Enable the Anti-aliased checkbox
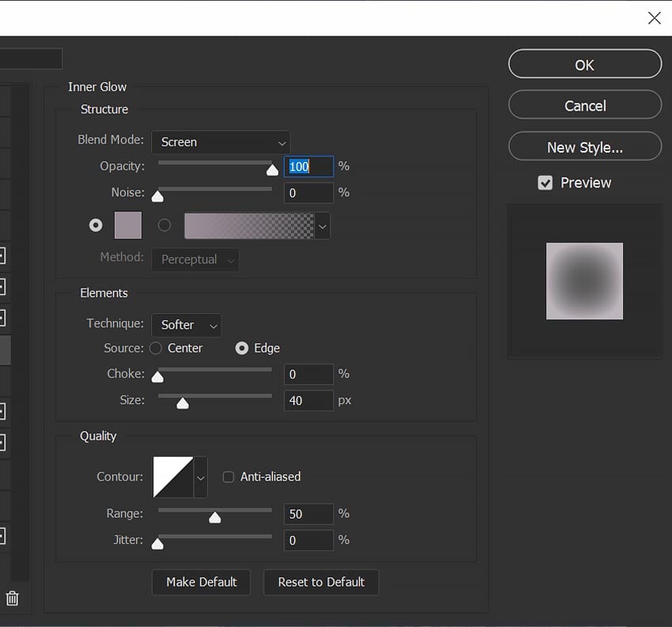 (228, 477)
